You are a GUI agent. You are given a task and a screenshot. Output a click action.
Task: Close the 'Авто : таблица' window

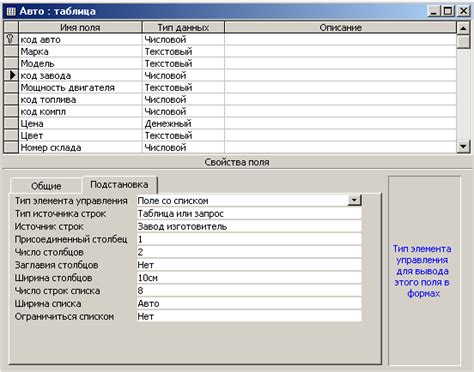[x=463, y=11]
